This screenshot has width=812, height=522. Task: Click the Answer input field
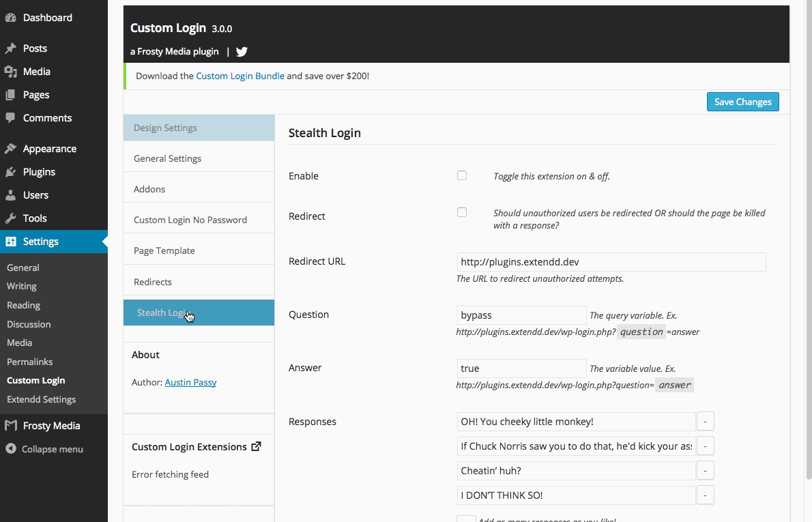click(x=521, y=368)
